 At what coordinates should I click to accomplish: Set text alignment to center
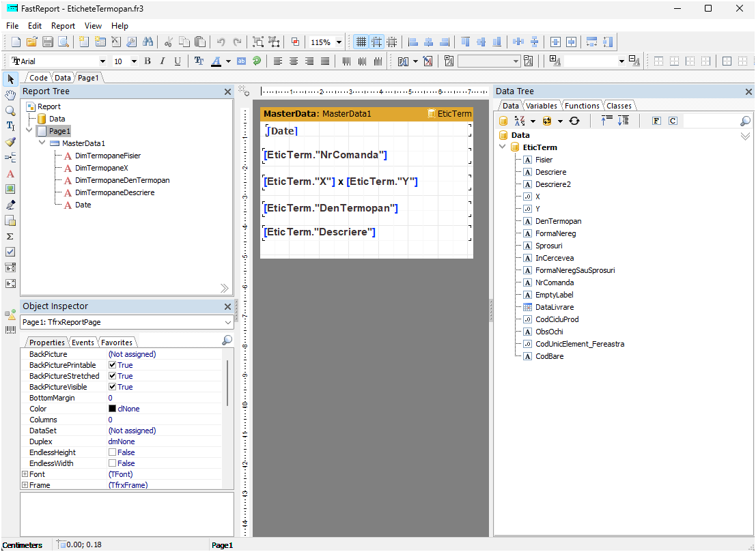pyautogui.click(x=294, y=61)
